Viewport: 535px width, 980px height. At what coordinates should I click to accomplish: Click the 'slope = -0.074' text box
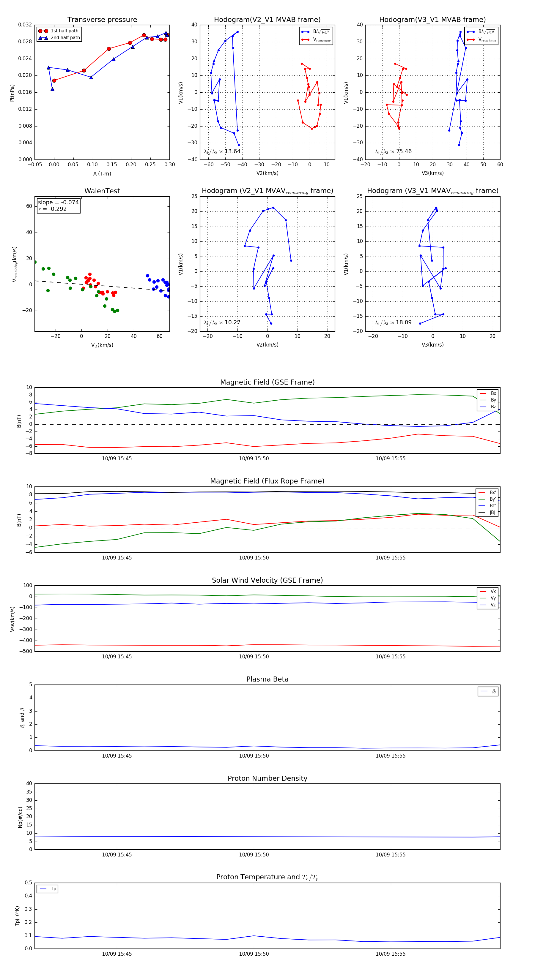tap(58, 203)
